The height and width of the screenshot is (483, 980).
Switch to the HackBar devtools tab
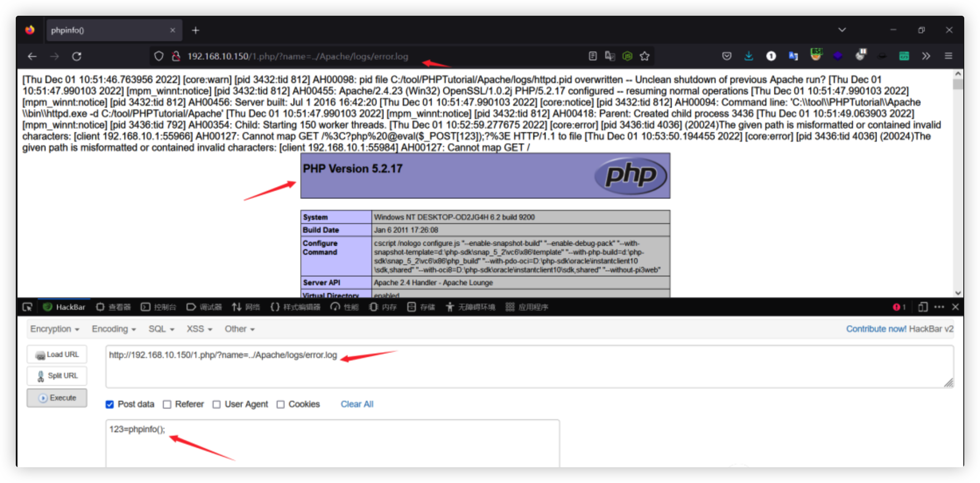[65, 307]
